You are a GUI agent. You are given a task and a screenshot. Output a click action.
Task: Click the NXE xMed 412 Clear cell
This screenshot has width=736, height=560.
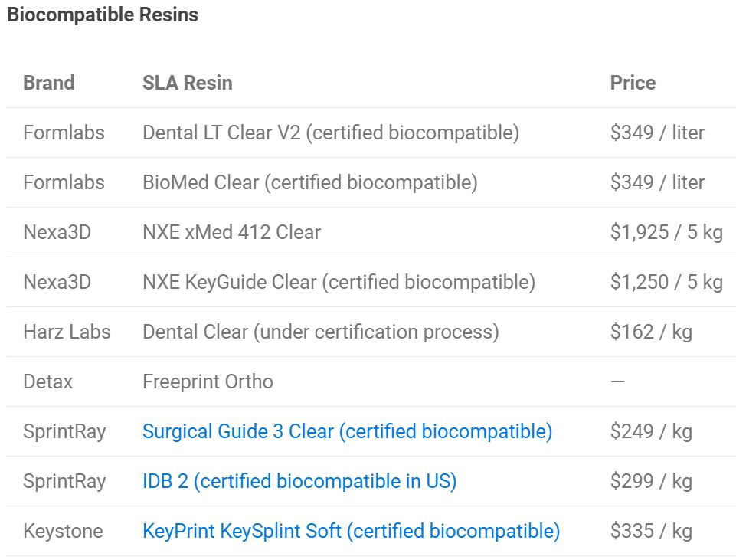pyautogui.click(x=232, y=232)
